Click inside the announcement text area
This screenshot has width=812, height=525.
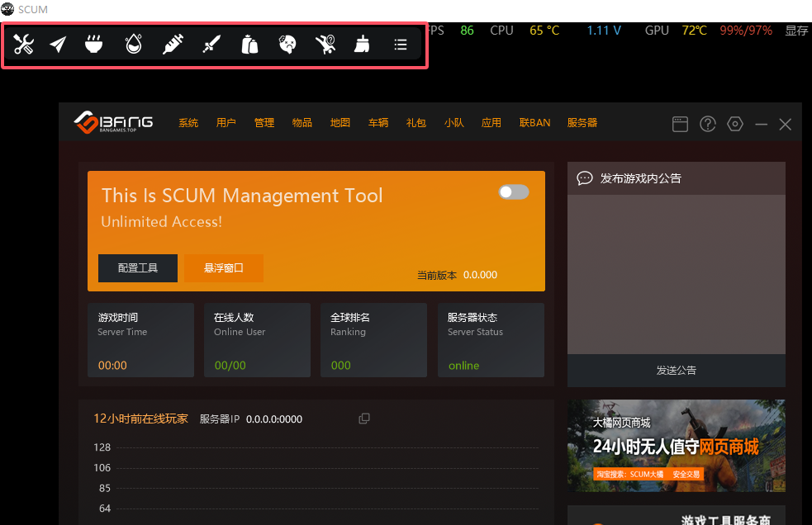[x=677, y=274]
